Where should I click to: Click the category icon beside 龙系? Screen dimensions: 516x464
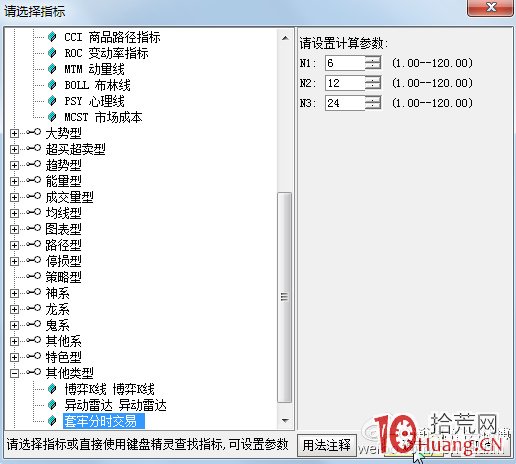tap(34, 308)
